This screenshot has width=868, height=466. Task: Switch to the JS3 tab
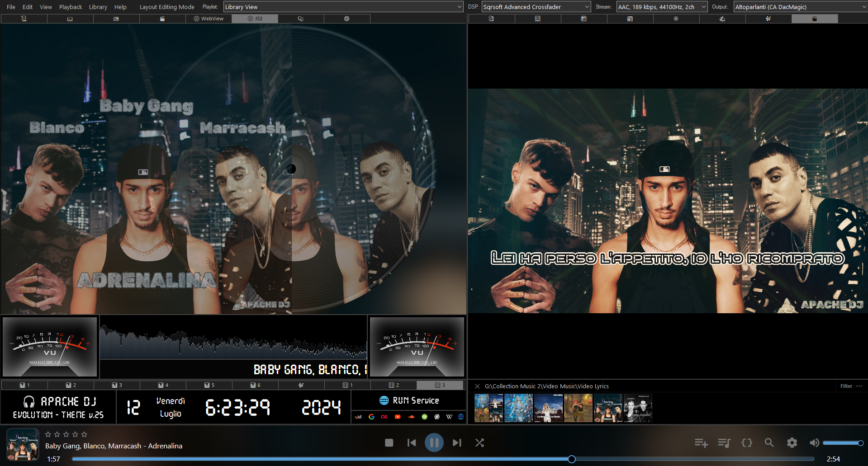click(x=255, y=19)
